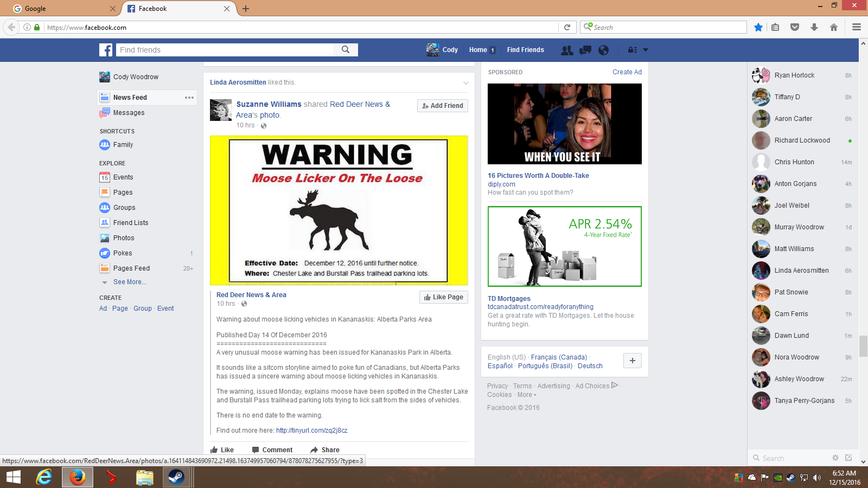Click Create Ad in Sponsored section

pos(627,72)
